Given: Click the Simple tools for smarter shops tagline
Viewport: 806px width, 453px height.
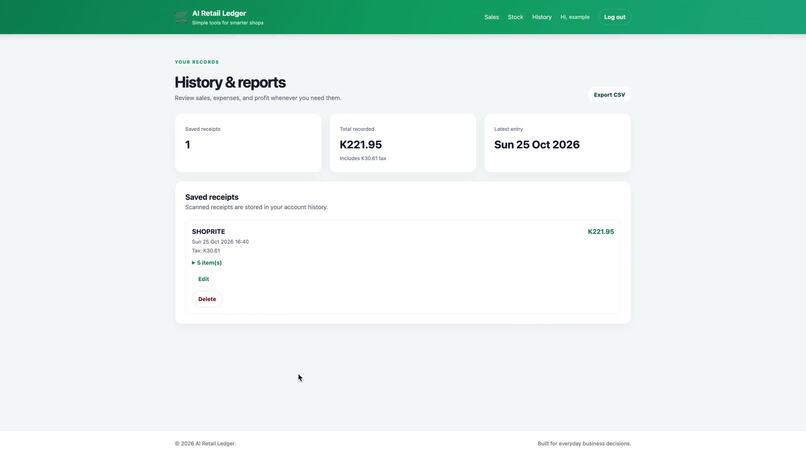Looking at the screenshot, I should click(x=228, y=23).
